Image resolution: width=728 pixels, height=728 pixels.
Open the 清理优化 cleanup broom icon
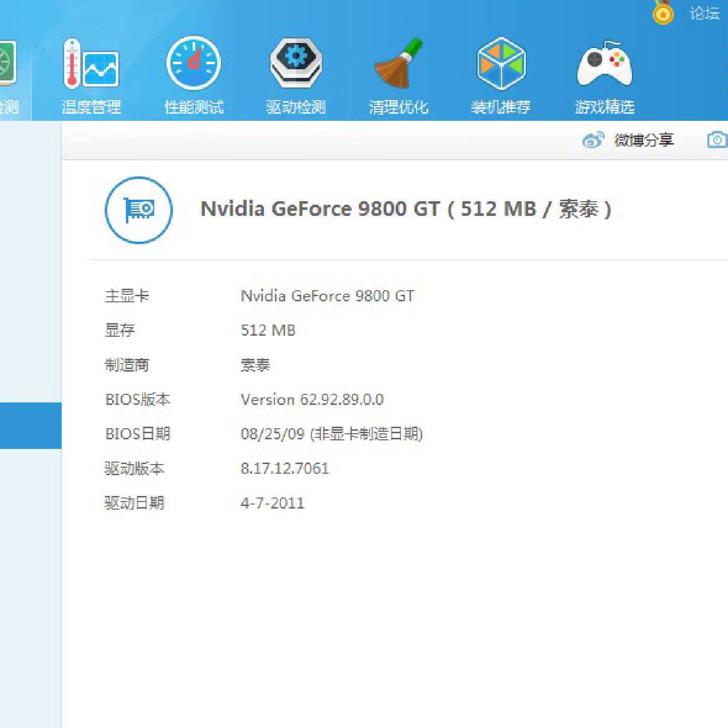tap(398, 64)
